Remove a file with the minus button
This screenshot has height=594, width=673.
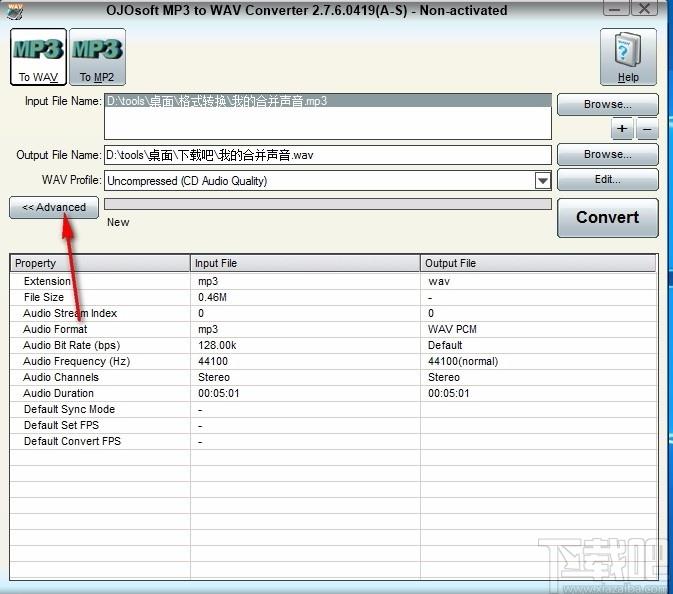(647, 129)
